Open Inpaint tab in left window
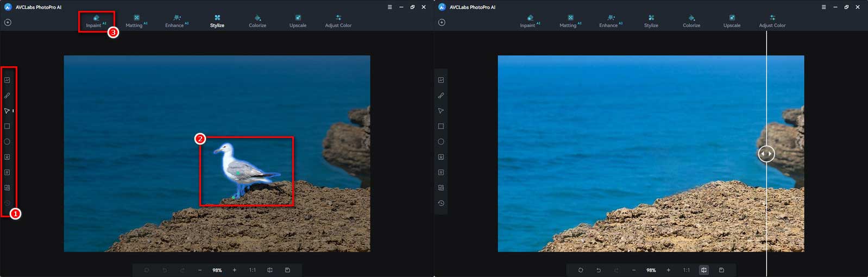The width and height of the screenshot is (868, 277). coord(96,21)
